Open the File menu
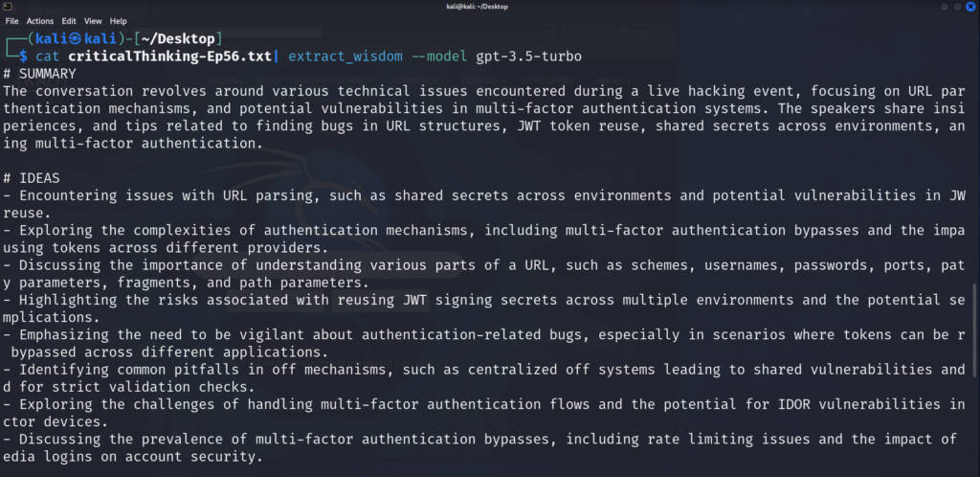980x477 pixels. [x=11, y=21]
